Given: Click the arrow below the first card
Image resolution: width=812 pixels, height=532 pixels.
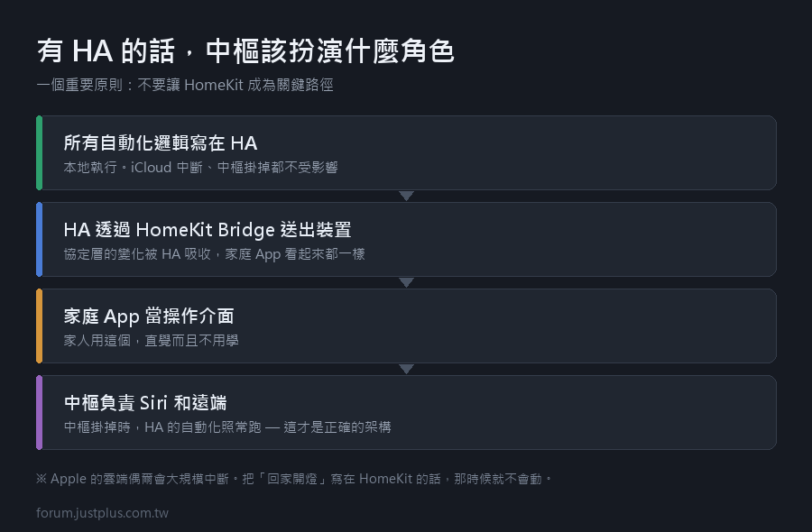Looking at the screenshot, I should coord(407,197).
